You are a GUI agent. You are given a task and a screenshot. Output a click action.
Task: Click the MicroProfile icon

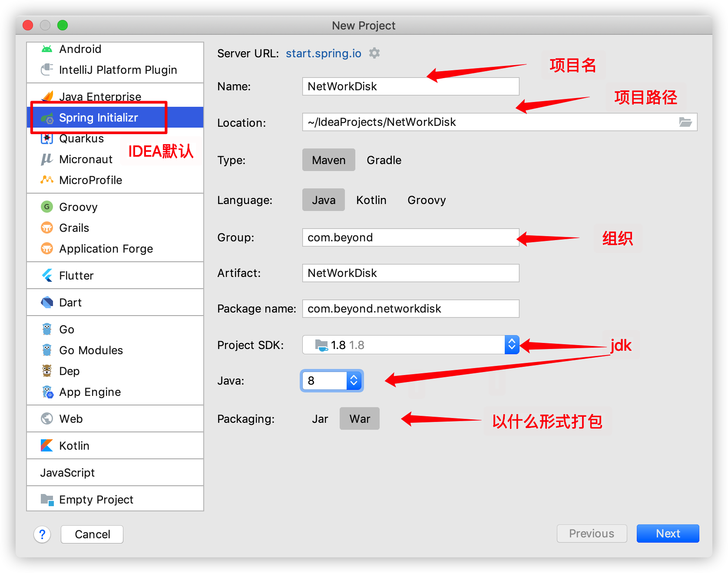(x=47, y=180)
